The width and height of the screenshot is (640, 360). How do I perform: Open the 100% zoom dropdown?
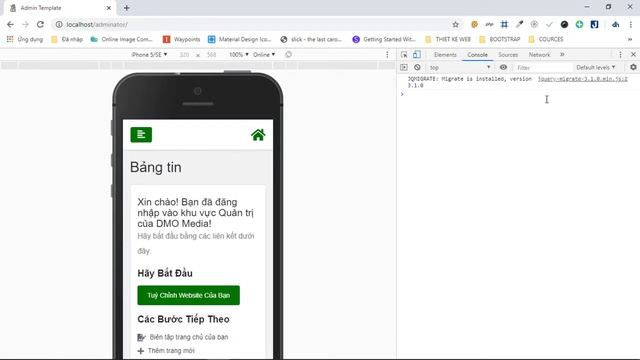click(239, 54)
